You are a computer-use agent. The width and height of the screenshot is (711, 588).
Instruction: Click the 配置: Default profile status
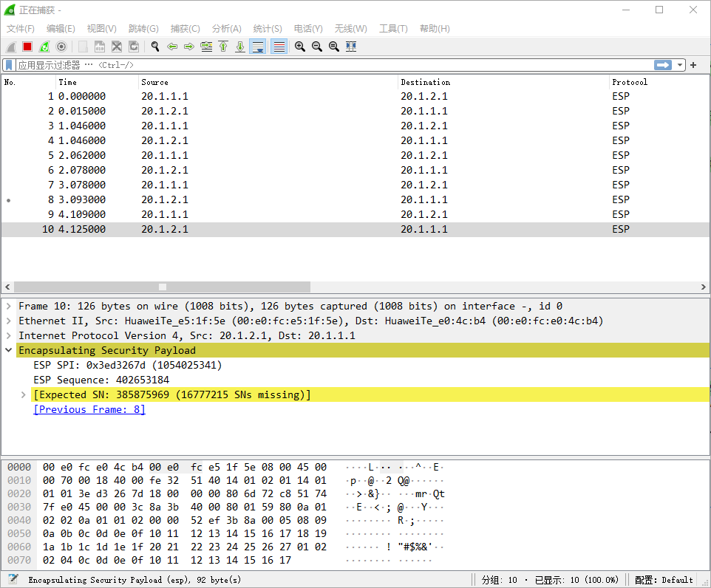pyautogui.click(x=664, y=580)
